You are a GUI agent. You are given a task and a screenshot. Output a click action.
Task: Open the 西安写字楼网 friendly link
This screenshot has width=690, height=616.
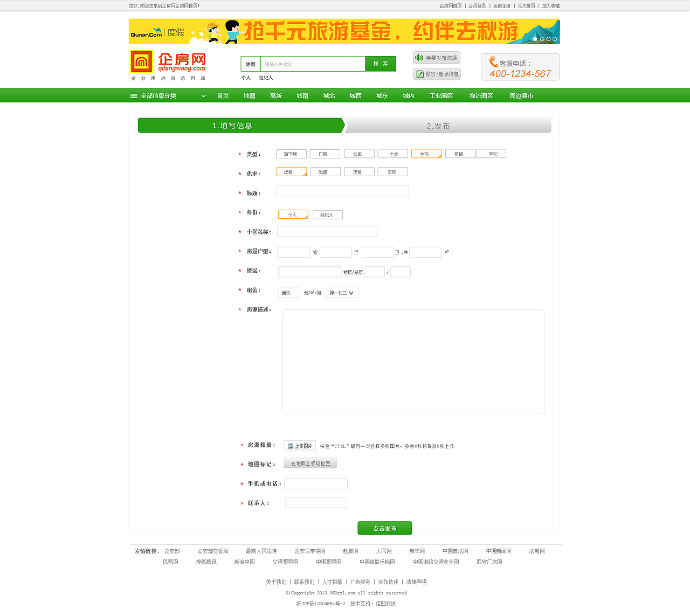(310, 551)
